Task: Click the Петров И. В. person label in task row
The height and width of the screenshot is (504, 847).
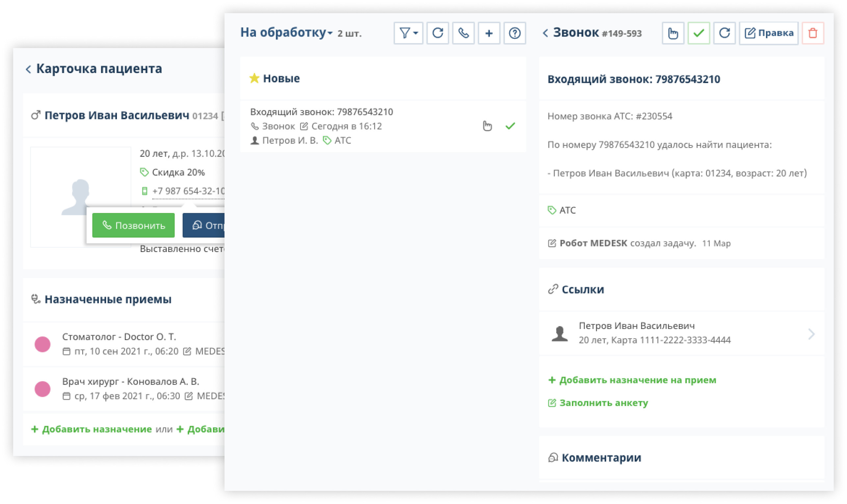Action: point(284,140)
